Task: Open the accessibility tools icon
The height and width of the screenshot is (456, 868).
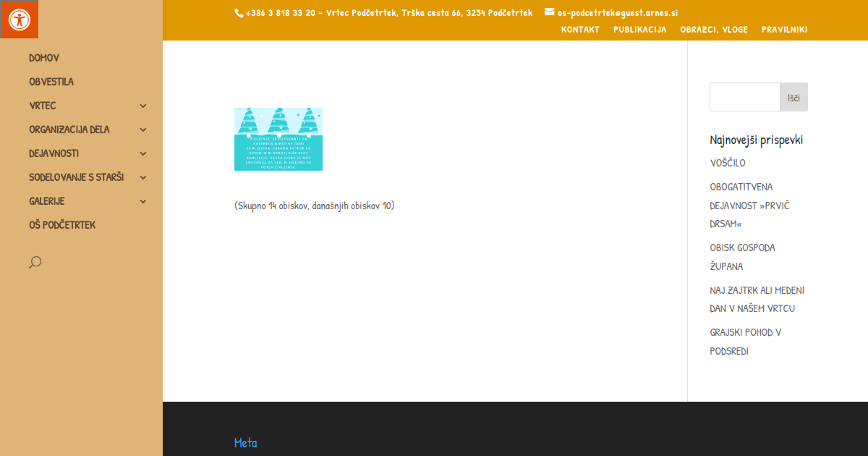Action: (19, 19)
